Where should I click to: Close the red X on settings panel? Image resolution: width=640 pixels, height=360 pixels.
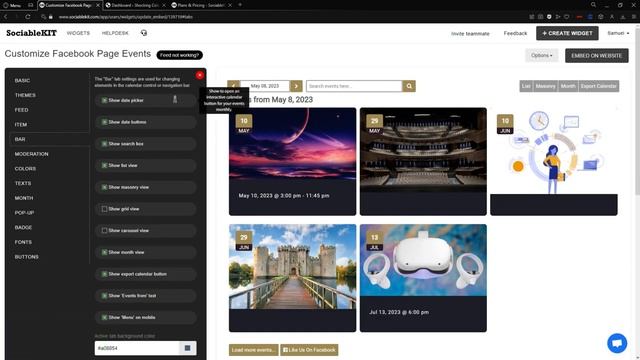point(200,75)
